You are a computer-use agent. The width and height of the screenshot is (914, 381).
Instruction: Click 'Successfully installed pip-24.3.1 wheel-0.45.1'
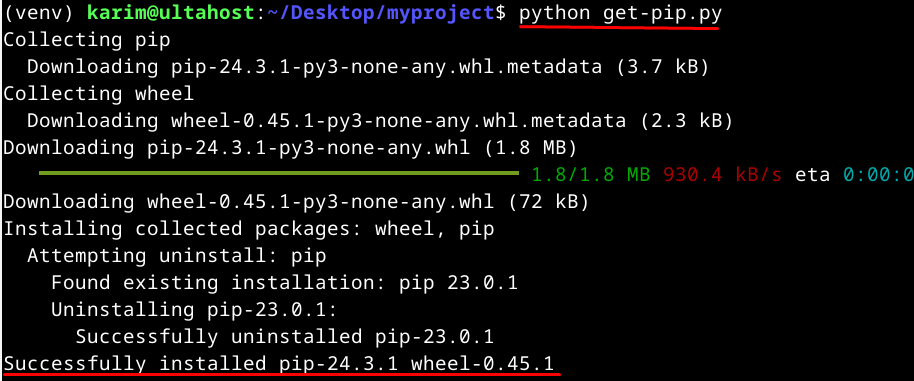(279, 364)
